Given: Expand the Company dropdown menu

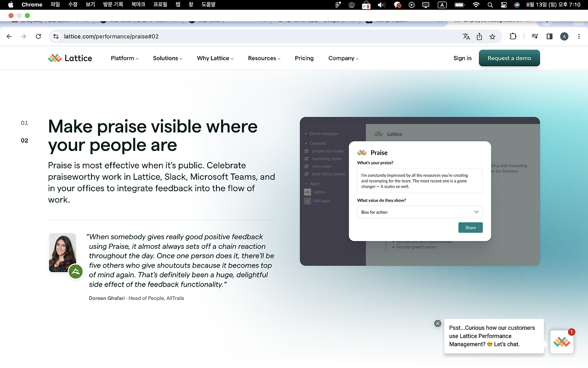Looking at the screenshot, I should 344,58.
